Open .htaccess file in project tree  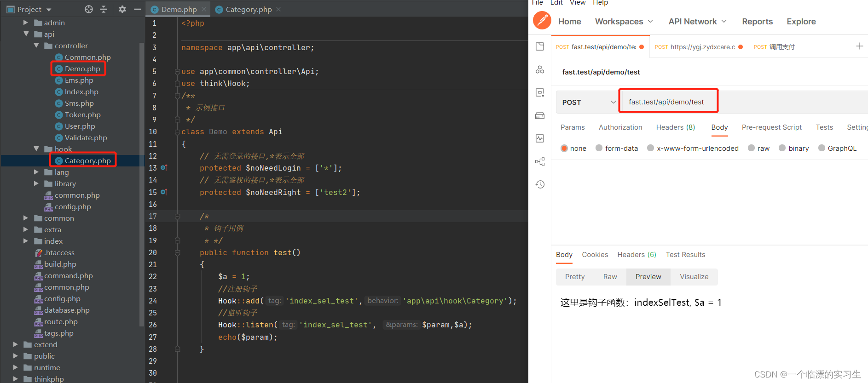tap(59, 252)
